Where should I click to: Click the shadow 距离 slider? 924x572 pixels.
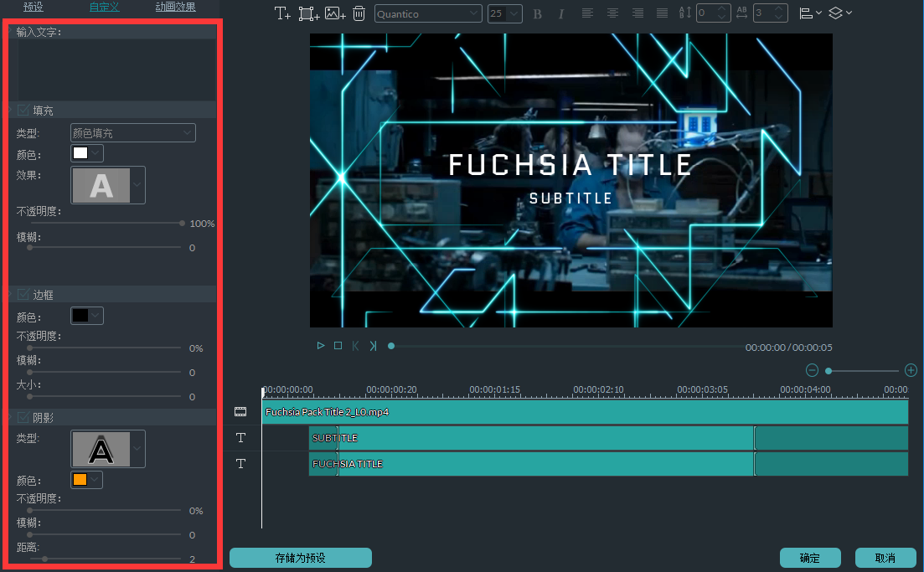click(105, 559)
